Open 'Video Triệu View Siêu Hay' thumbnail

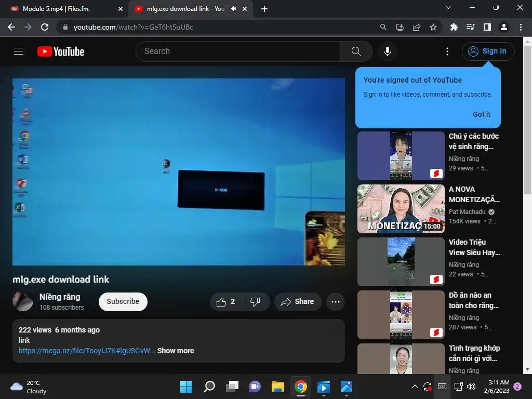tap(401, 262)
